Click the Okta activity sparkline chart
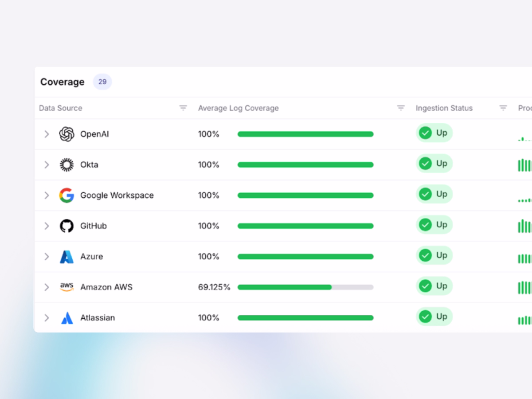Viewport: 532px width, 399px height. tap(525, 165)
